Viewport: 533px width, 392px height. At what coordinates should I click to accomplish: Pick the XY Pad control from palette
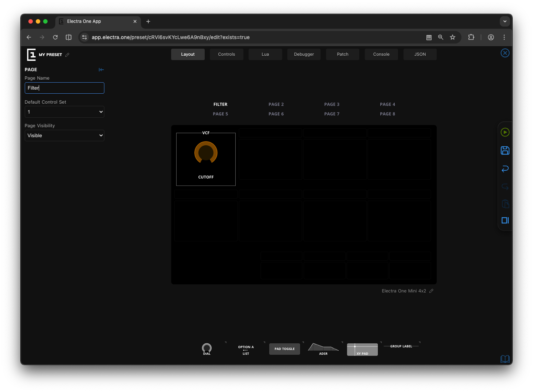click(x=362, y=349)
